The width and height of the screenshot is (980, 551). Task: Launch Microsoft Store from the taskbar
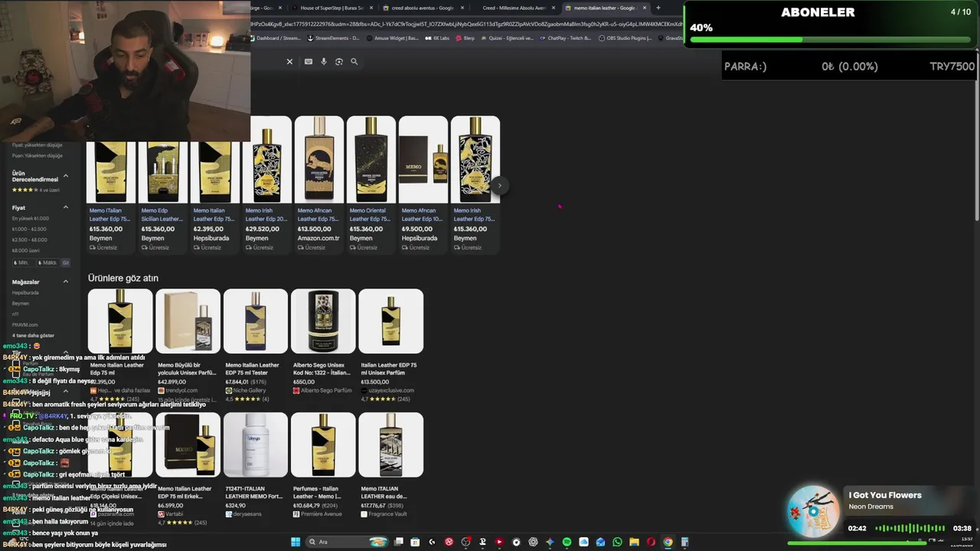coord(415,542)
